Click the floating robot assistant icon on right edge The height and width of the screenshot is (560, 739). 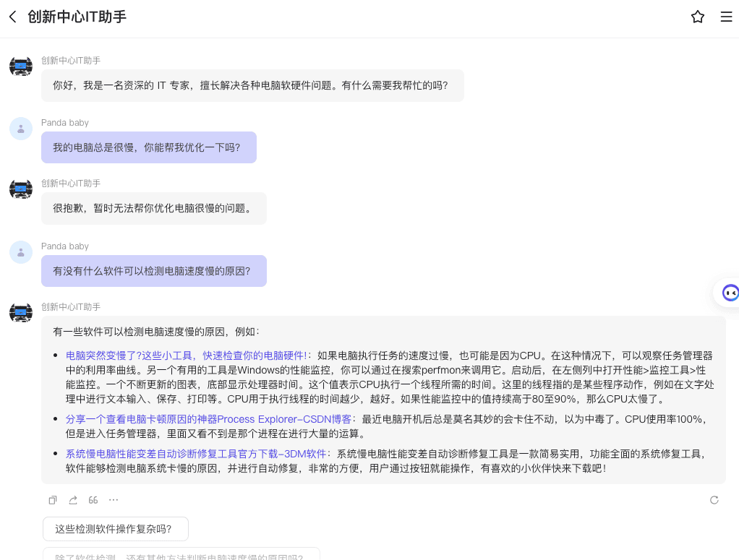coord(729,293)
